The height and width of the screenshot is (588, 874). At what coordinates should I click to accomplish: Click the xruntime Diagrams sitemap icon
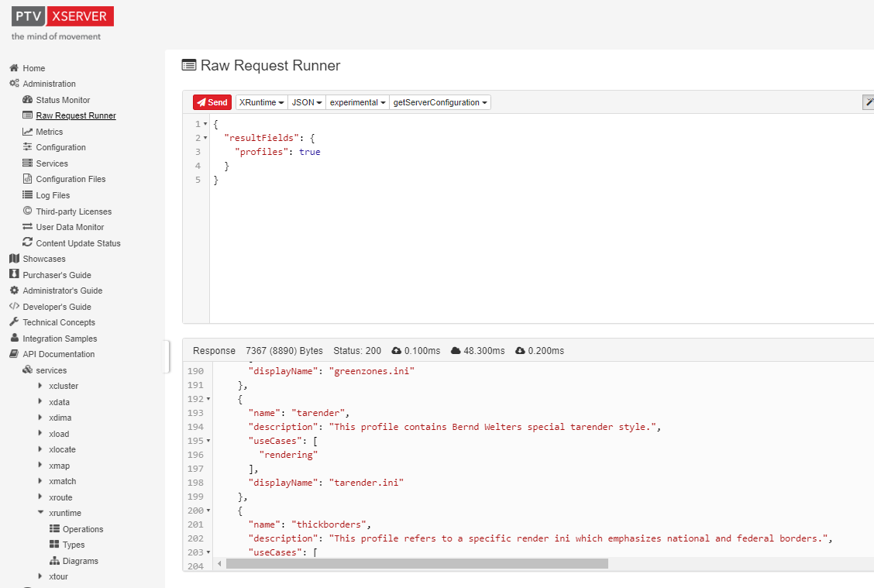click(54, 561)
